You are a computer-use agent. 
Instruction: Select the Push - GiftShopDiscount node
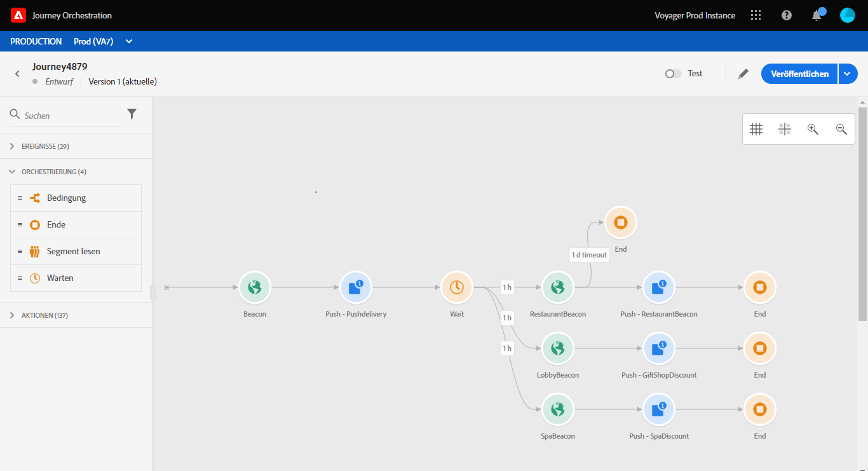659,348
